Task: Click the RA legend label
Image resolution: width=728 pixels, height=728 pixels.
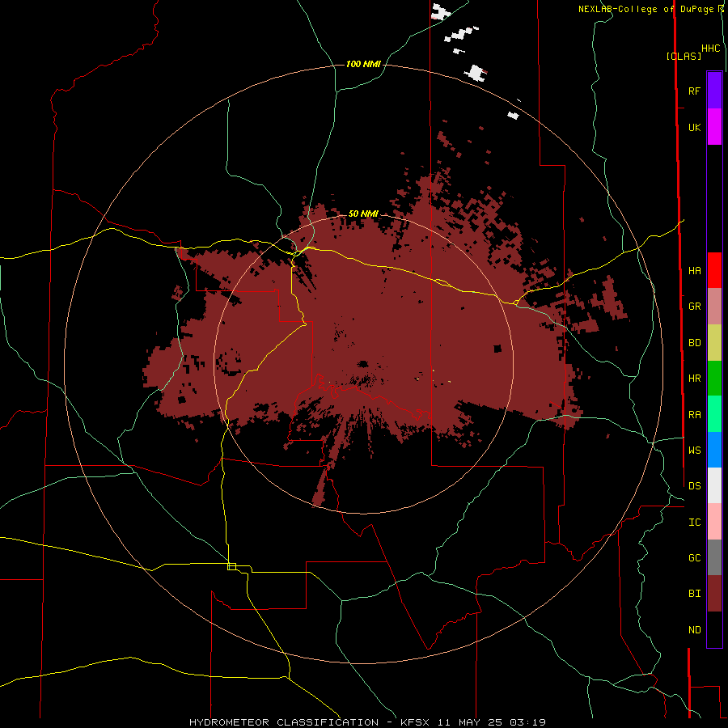Action: [x=695, y=414]
